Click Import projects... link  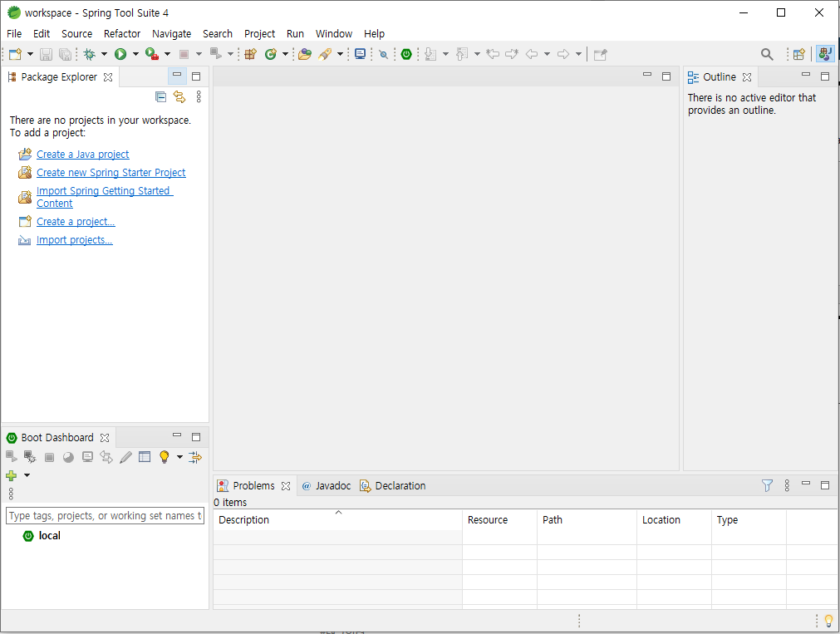(x=75, y=240)
